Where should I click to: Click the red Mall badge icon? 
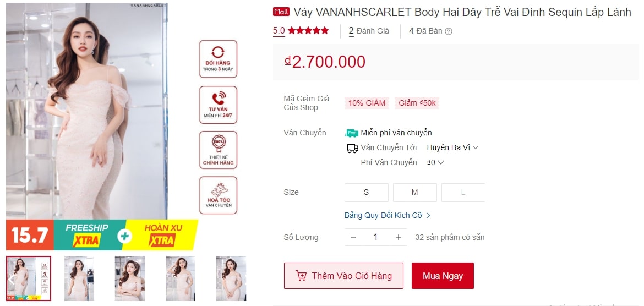(281, 12)
